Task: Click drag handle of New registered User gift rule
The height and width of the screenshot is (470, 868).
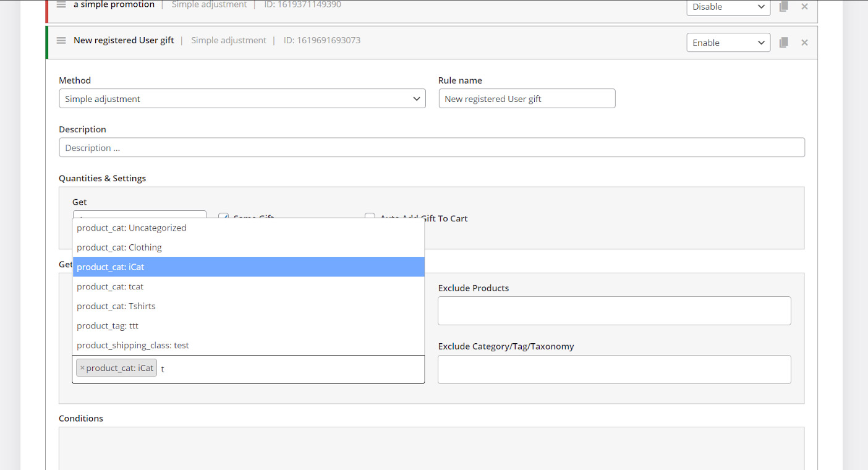Action: [x=61, y=41]
